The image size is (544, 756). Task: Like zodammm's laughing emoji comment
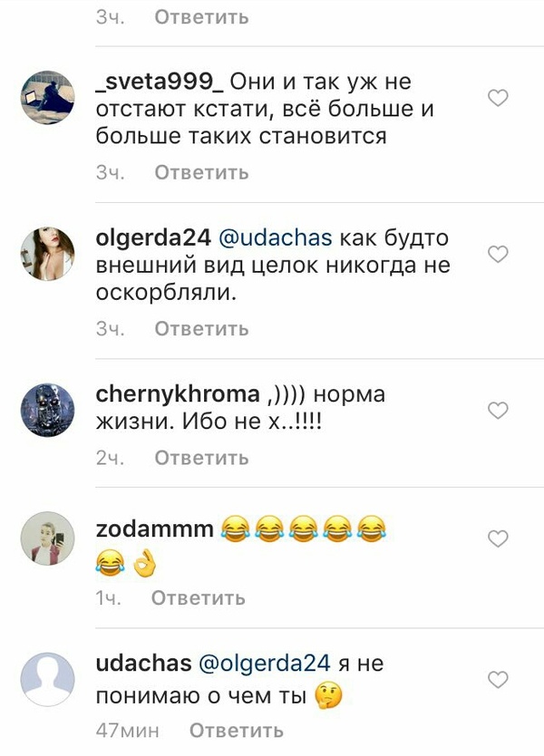[x=498, y=538]
